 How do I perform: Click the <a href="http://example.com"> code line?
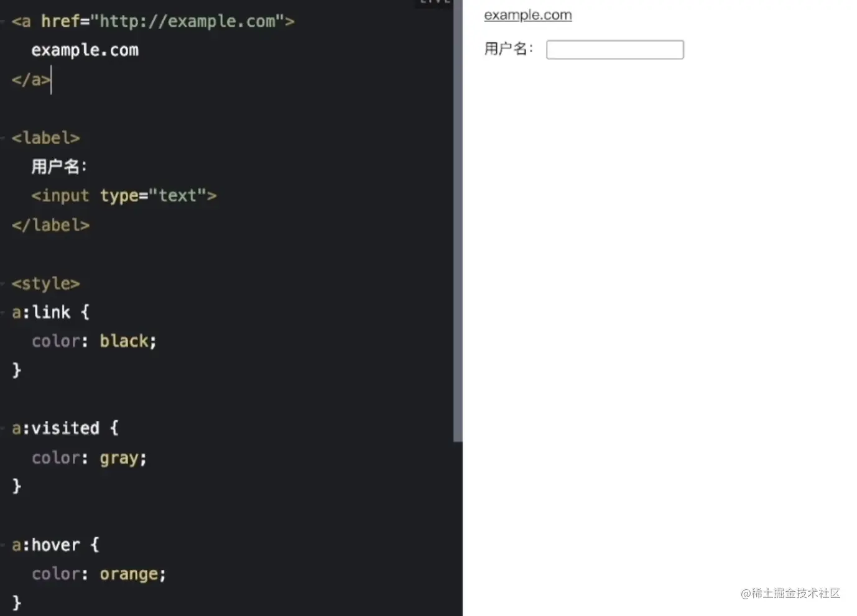point(153,21)
